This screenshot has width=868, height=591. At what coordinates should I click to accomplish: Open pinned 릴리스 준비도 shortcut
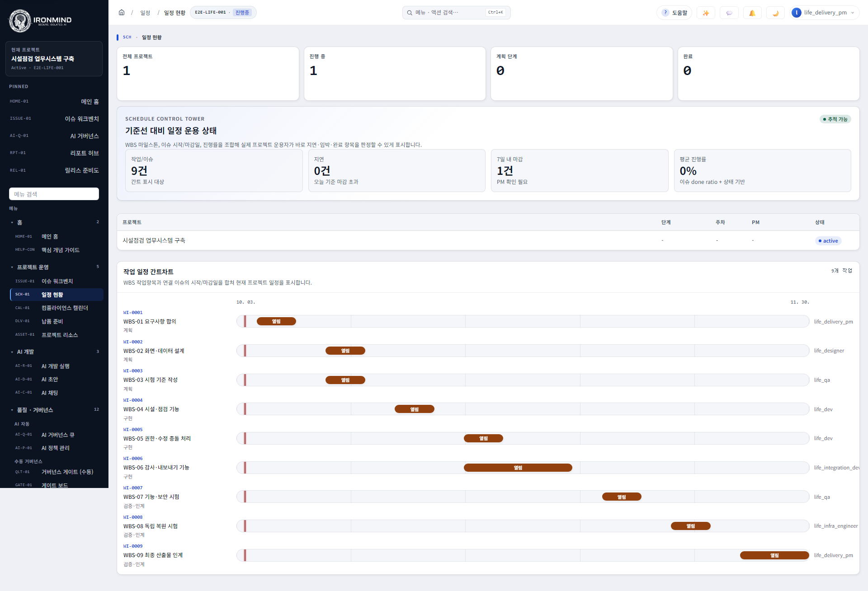[54, 170]
